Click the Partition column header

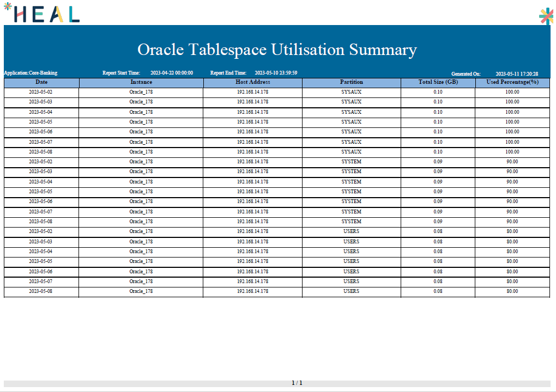click(x=351, y=82)
